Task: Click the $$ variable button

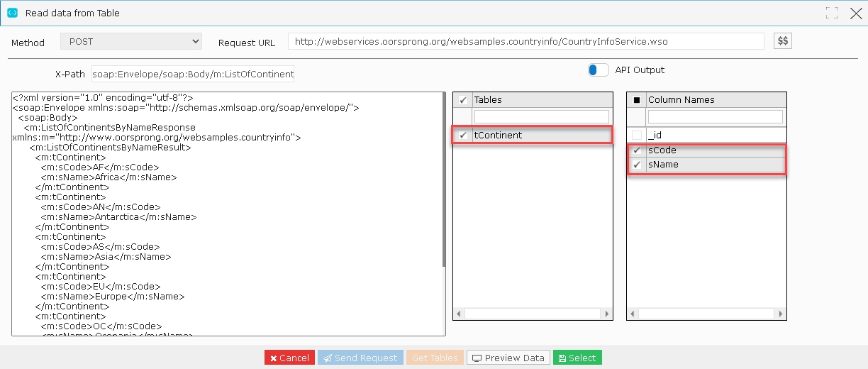Action: coord(782,41)
